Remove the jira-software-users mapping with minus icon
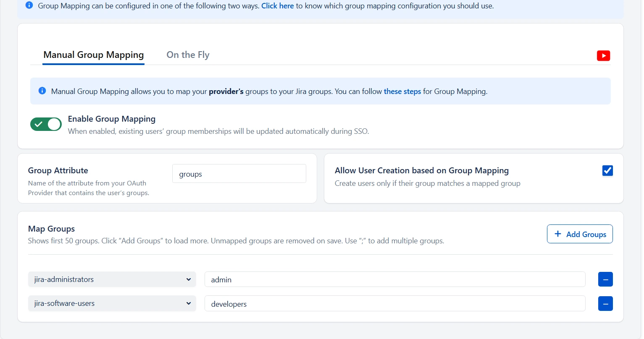 pyautogui.click(x=605, y=303)
